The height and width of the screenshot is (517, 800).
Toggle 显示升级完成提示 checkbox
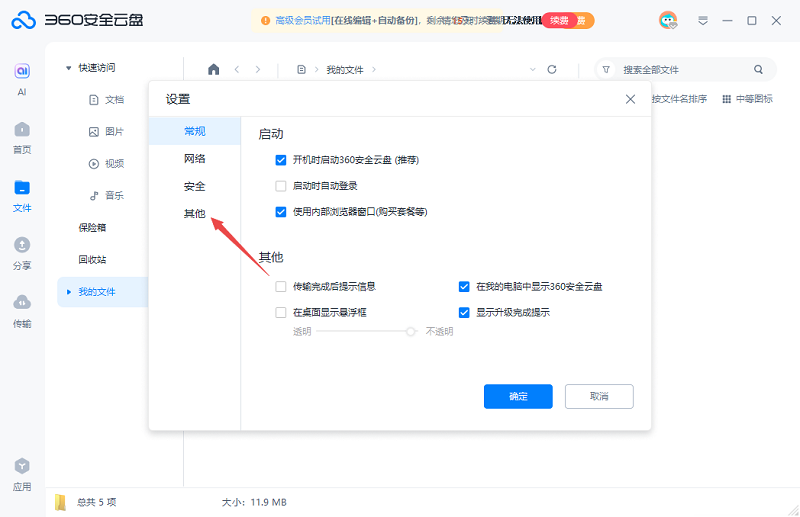(x=464, y=312)
